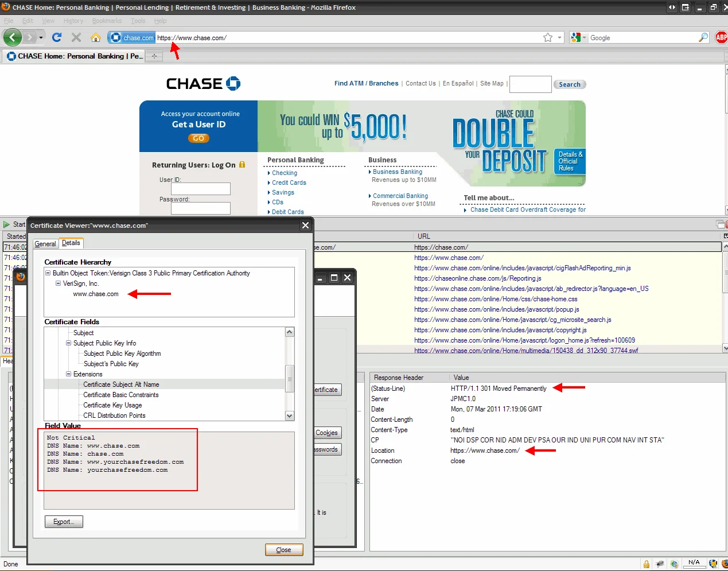Screen dimensions: 728x571
Task: Click the Firebug bug icon in status bar
Action: point(660,564)
